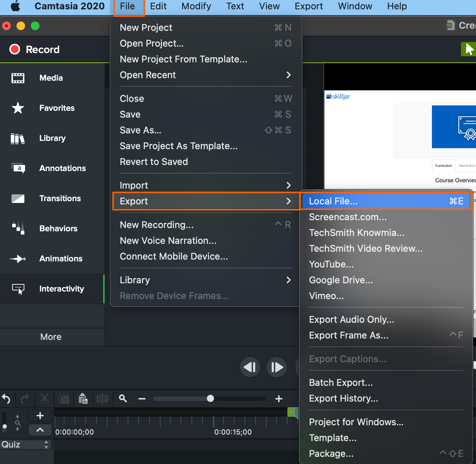
Task: Click the timeline zoom magnifier icon
Action: [123, 398]
